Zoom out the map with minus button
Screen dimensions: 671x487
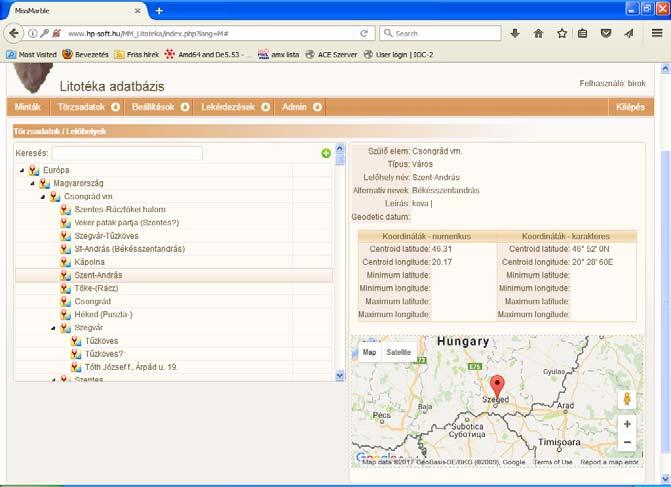[x=627, y=442]
